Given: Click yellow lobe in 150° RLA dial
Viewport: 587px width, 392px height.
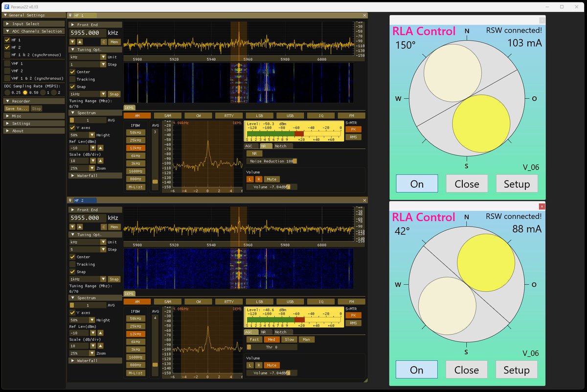Looking at the screenshot, I should [481, 124].
